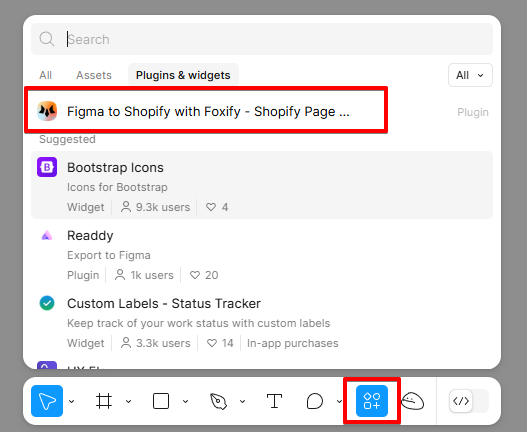Click the Search input field
The height and width of the screenshot is (432, 527).
(x=262, y=39)
